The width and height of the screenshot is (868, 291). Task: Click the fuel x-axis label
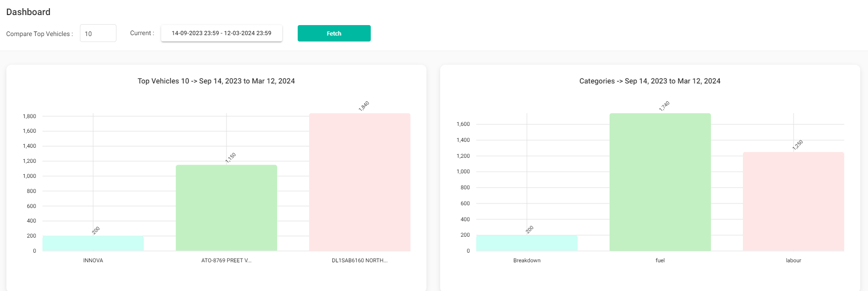pos(660,260)
